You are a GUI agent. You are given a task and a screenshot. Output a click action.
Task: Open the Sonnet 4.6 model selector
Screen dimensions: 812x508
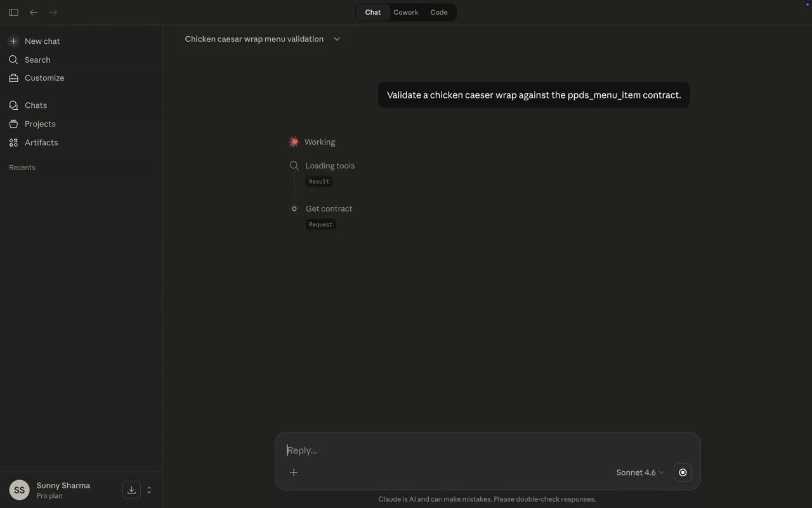coord(640,472)
